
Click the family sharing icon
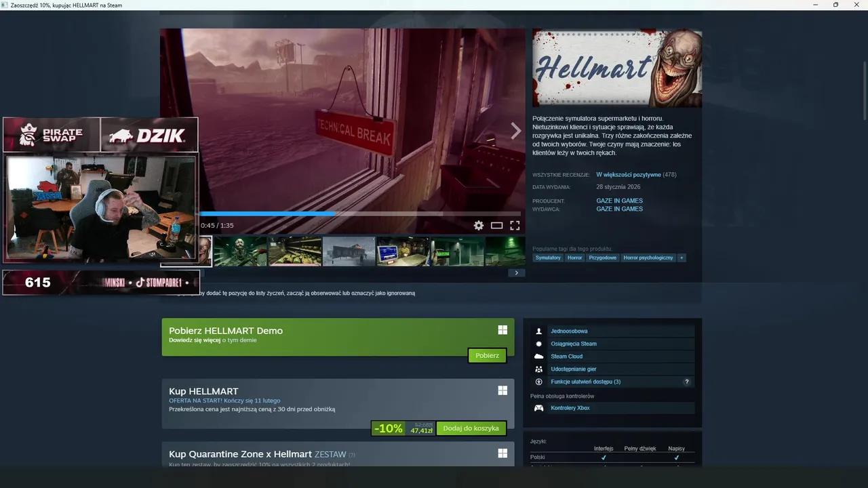539,369
